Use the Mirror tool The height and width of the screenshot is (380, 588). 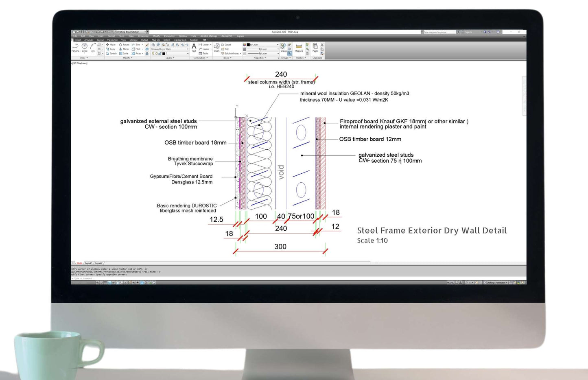[124, 49]
